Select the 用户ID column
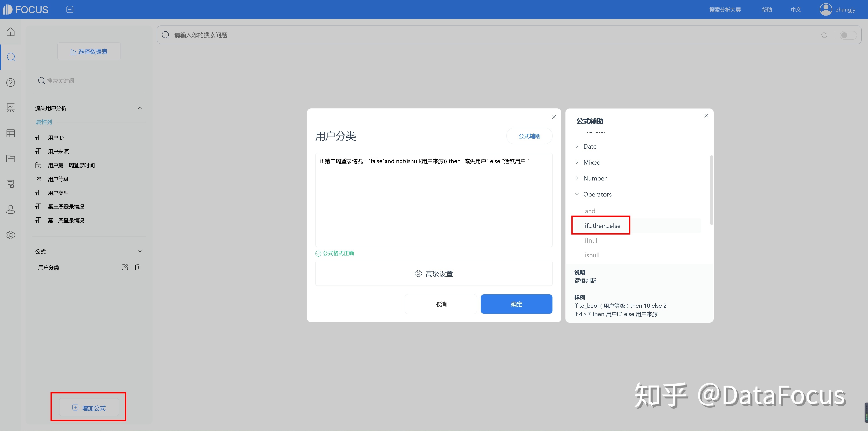Image resolution: width=868 pixels, height=431 pixels. [x=56, y=138]
